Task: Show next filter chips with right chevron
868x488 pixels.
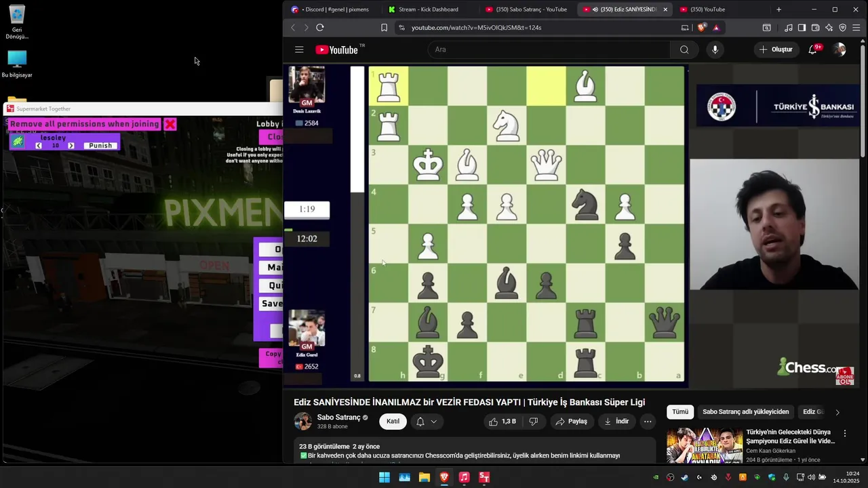Action: point(837,412)
